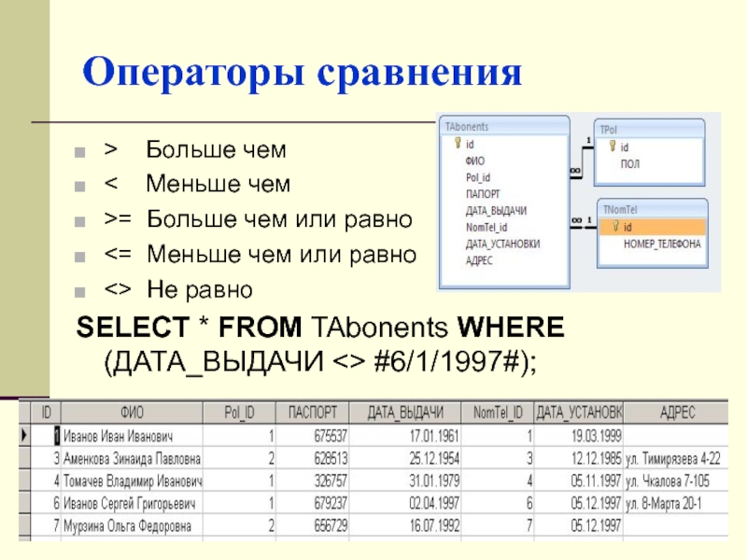Click the date literal #6/1/1997# in the query
This screenshot has height=560, width=747.
coord(446,362)
